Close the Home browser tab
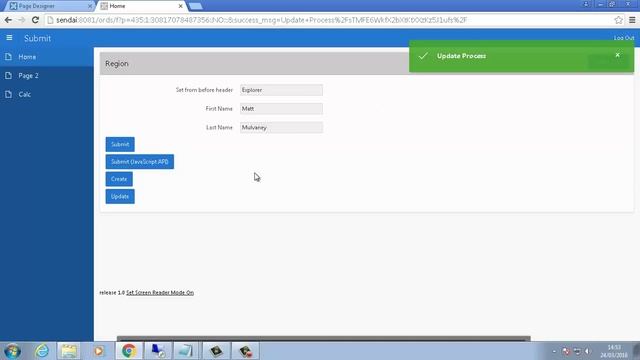640x360 pixels. [x=180, y=6]
